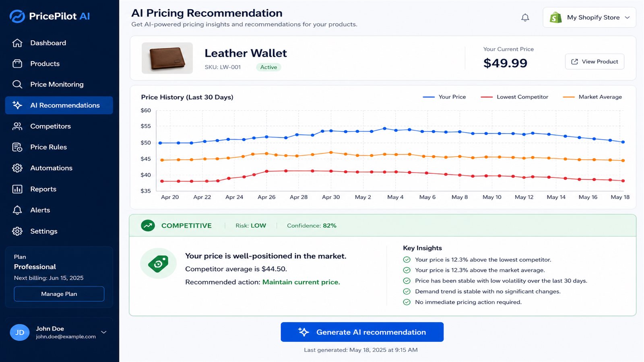Click the Manage Plan button
644x362 pixels.
[x=59, y=294]
